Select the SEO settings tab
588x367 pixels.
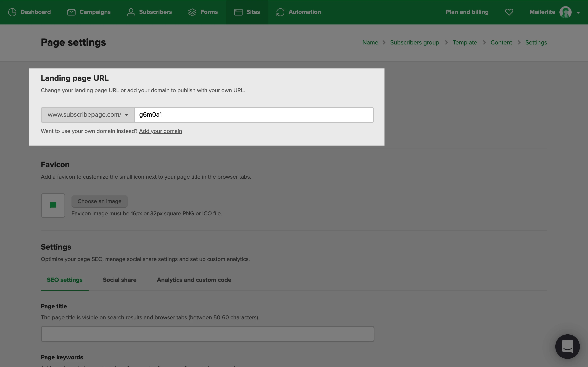click(65, 280)
